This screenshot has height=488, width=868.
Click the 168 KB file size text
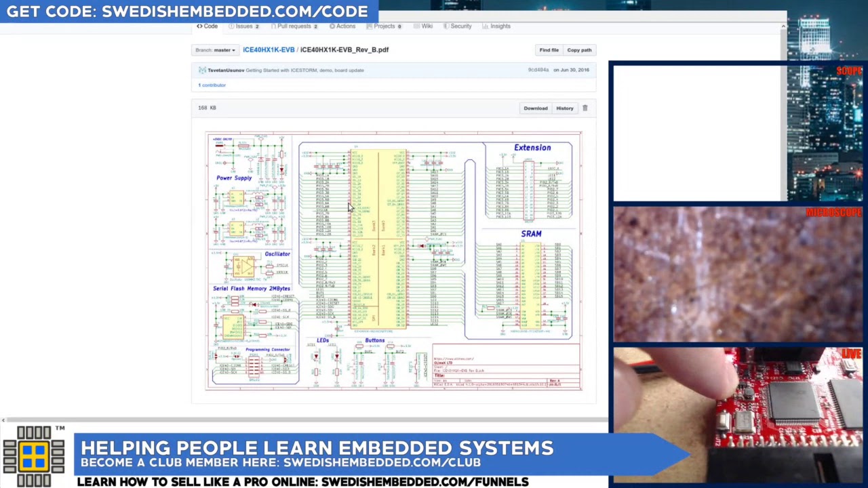point(207,108)
